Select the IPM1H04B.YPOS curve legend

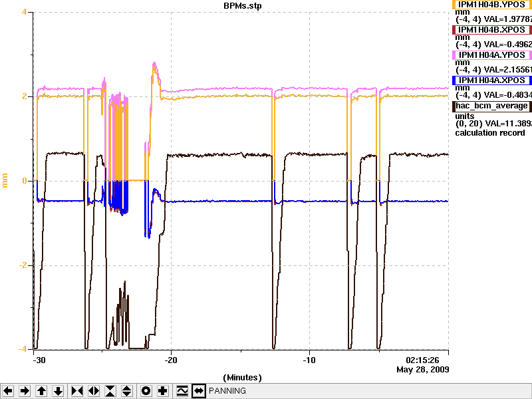pyautogui.click(x=492, y=5)
